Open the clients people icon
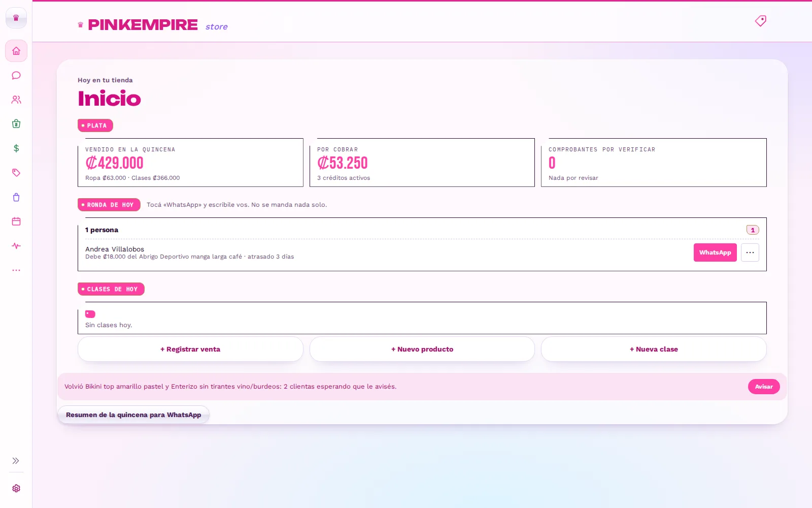Screen dimensions: 812x508 [x=16, y=100]
